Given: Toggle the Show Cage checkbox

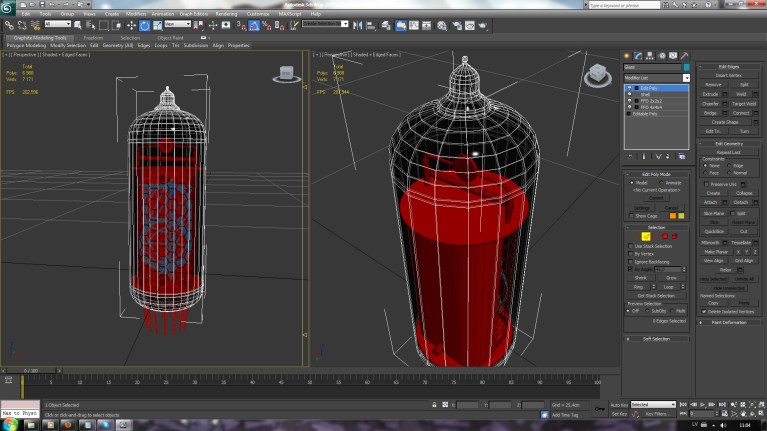Looking at the screenshot, I should point(631,215).
